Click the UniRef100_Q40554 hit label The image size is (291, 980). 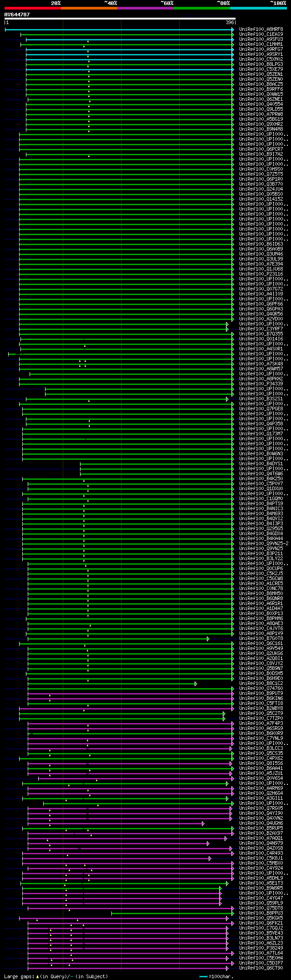[x=261, y=104]
